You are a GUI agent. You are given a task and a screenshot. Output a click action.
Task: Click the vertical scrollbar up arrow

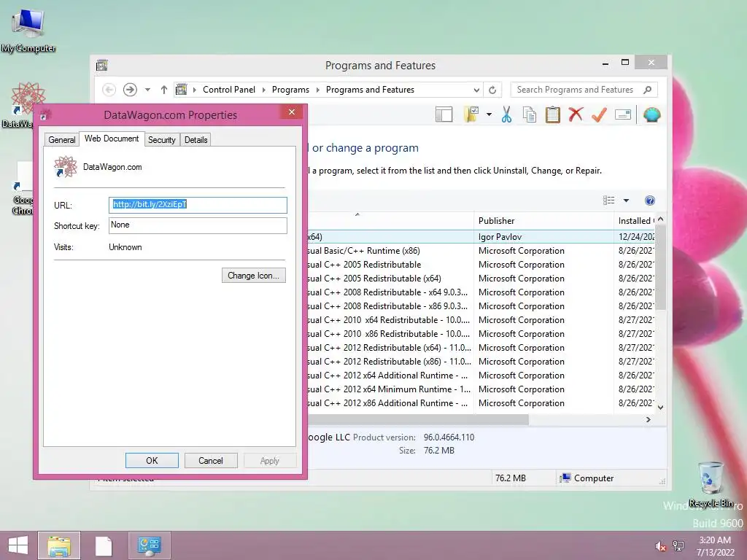660,219
